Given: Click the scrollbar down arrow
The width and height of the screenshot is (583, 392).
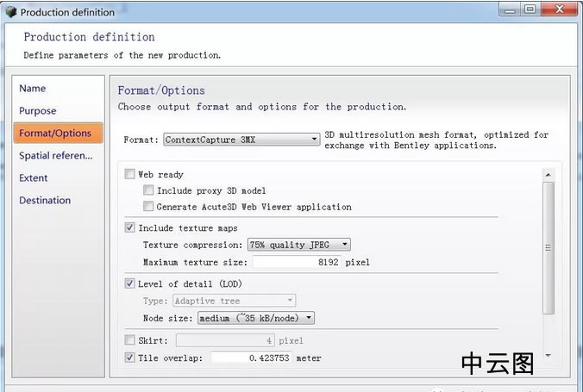Looking at the screenshot, I should click(548, 356).
